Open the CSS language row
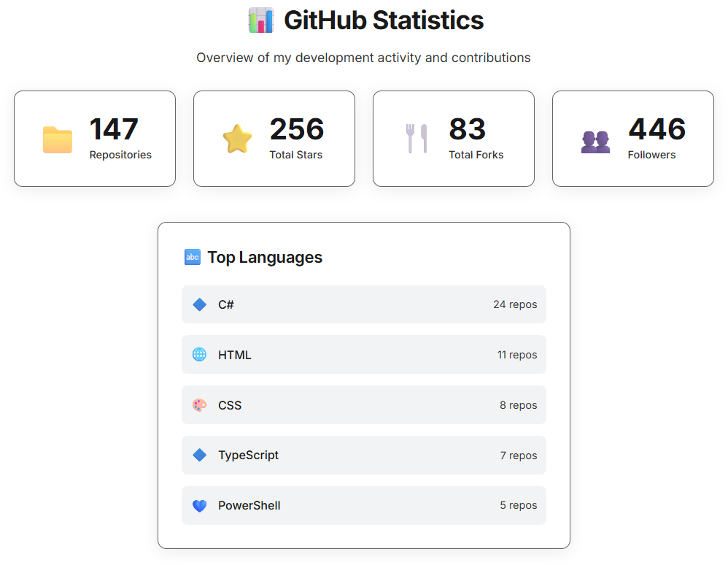Image resolution: width=728 pixels, height=565 pixels. [364, 404]
